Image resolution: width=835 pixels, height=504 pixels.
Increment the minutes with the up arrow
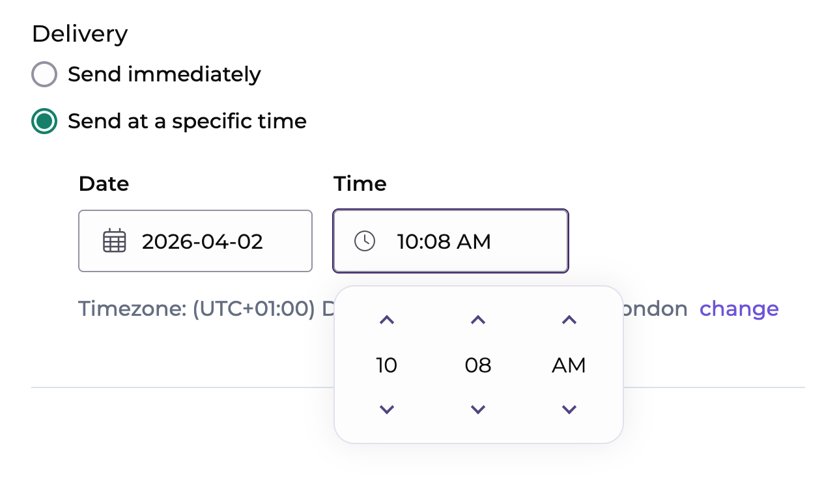pyautogui.click(x=477, y=320)
